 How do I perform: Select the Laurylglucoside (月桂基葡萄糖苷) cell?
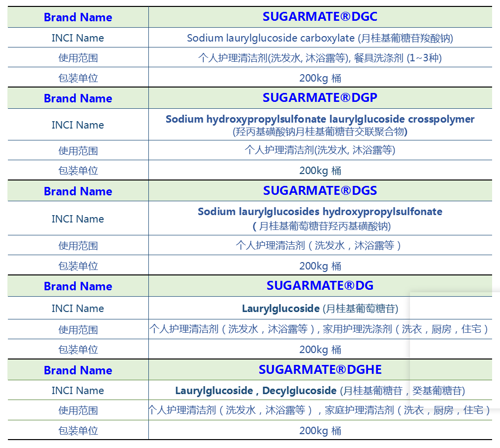[x=320, y=309]
